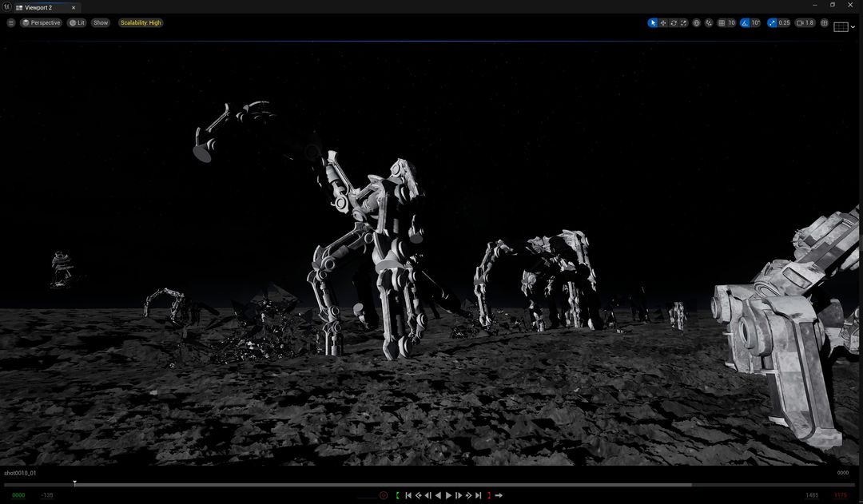The width and height of the screenshot is (863, 504).
Task: Select the scale gizmo tool
Action: click(x=684, y=23)
